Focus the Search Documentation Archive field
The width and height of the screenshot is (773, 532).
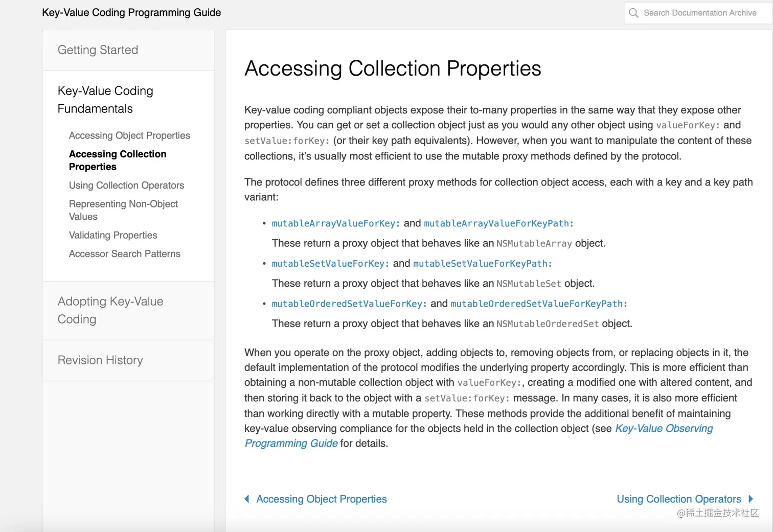point(698,13)
